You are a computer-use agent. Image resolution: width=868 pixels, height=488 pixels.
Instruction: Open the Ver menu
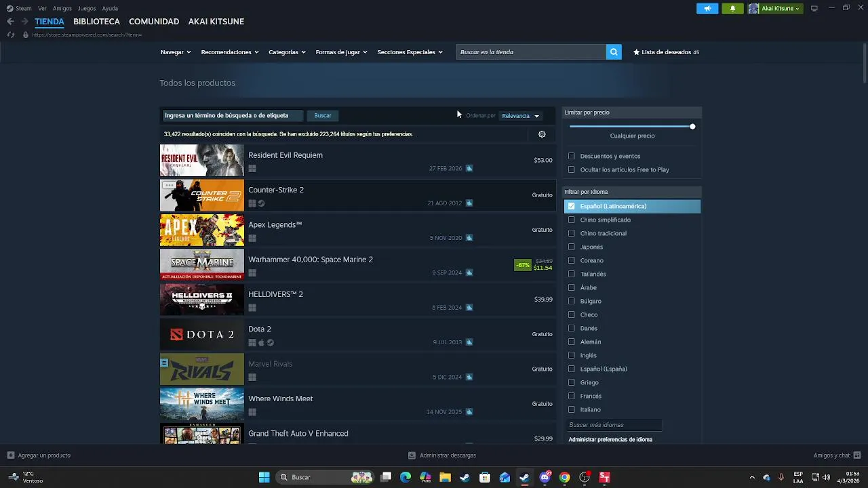tap(43, 8)
